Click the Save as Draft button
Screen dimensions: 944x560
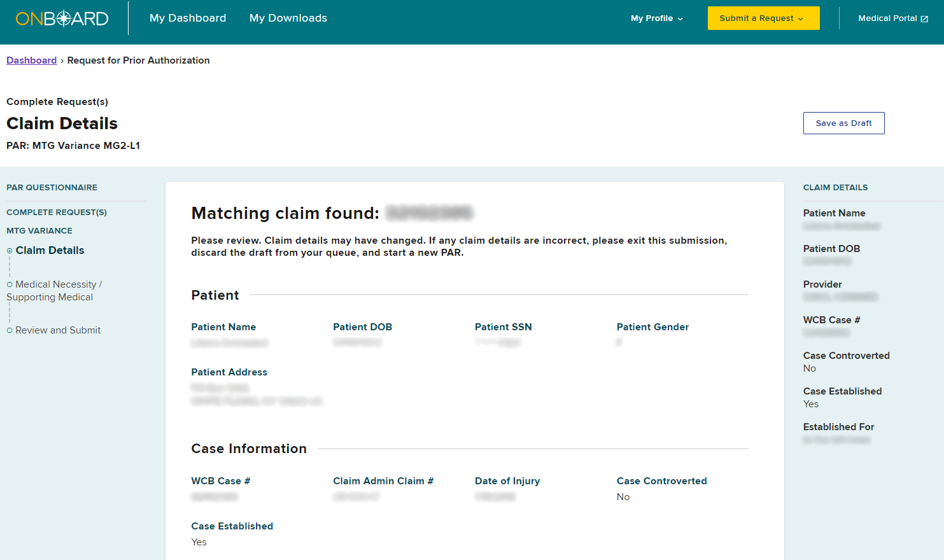click(843, 123)
